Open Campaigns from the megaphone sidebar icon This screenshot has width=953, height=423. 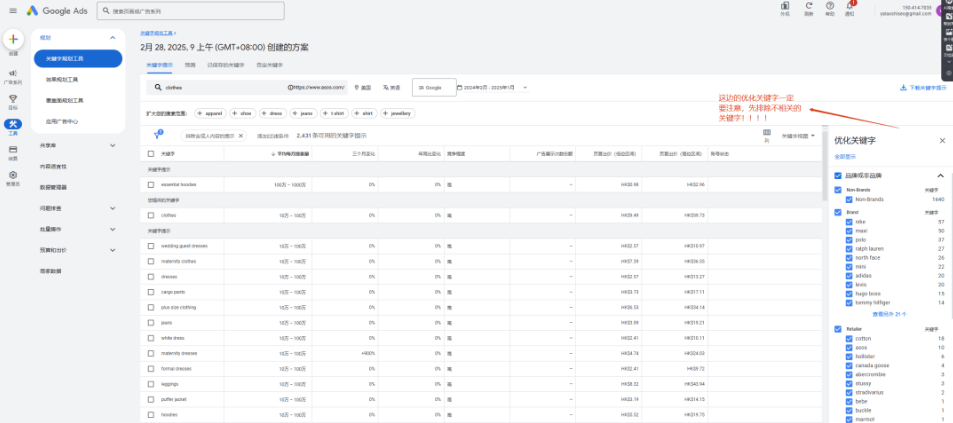(x=12, y=74)
